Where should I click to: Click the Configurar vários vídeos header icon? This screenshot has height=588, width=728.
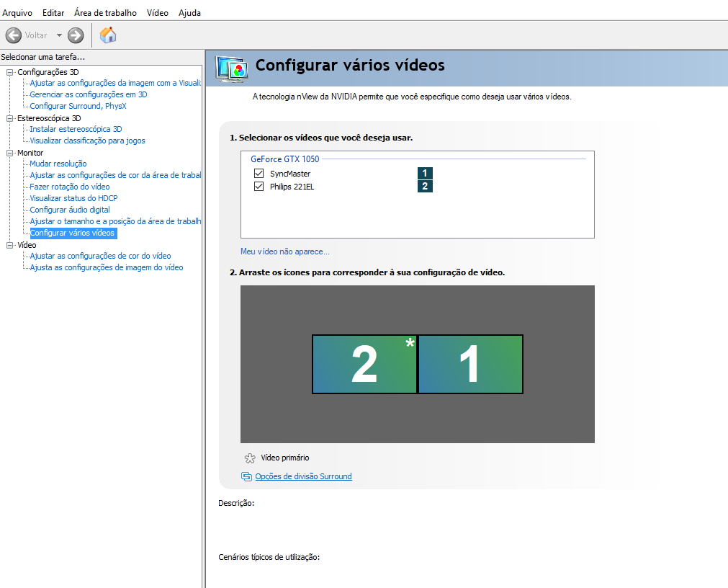(231, 69)
